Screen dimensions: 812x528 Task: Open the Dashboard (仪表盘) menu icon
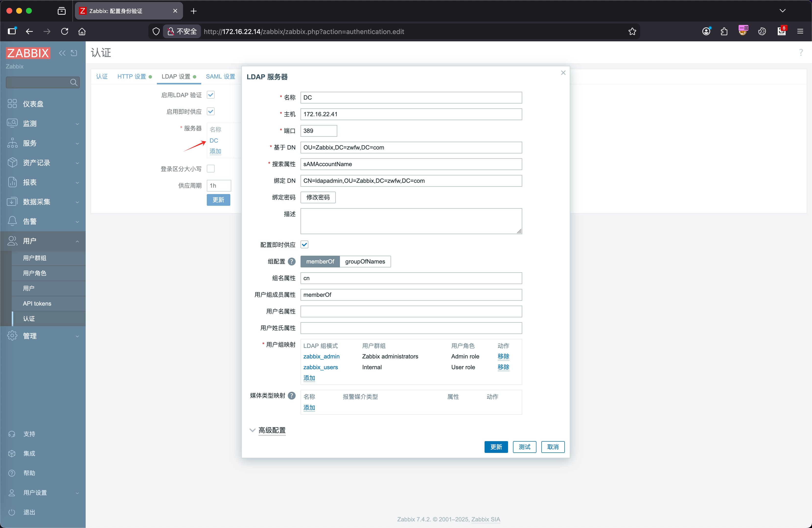pos(12,104)
